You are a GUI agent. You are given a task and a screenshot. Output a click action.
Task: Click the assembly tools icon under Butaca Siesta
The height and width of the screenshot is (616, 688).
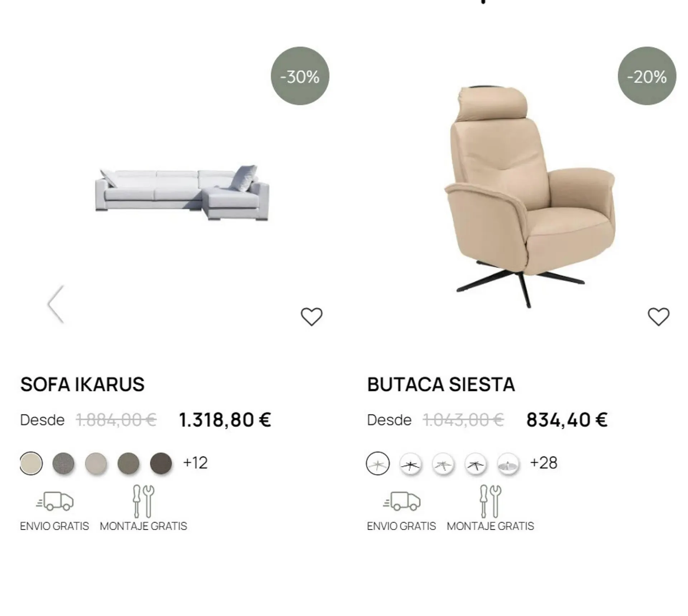491,501
